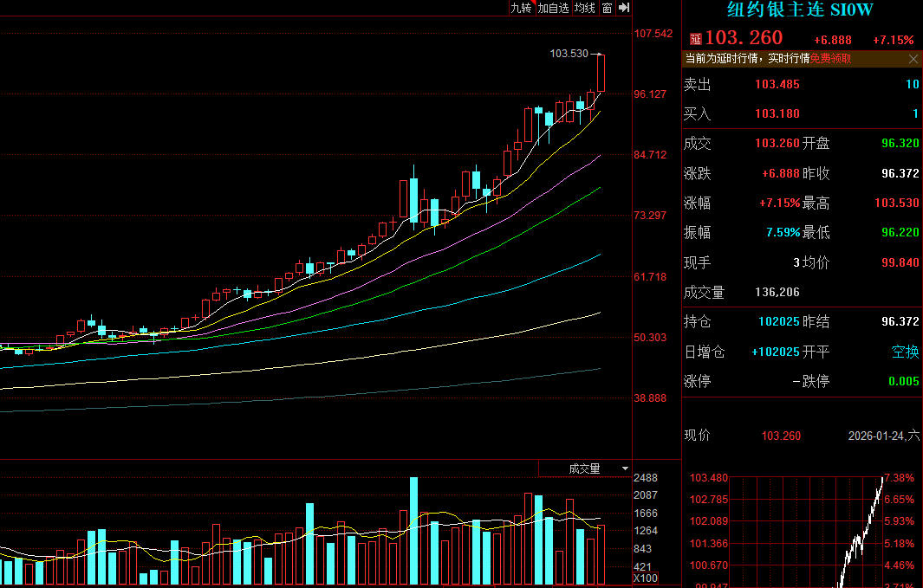The image size is (923, 588).
Task: Click the latest red candlestick on chart
Action: pyautogui.click(x=601, y=74)
